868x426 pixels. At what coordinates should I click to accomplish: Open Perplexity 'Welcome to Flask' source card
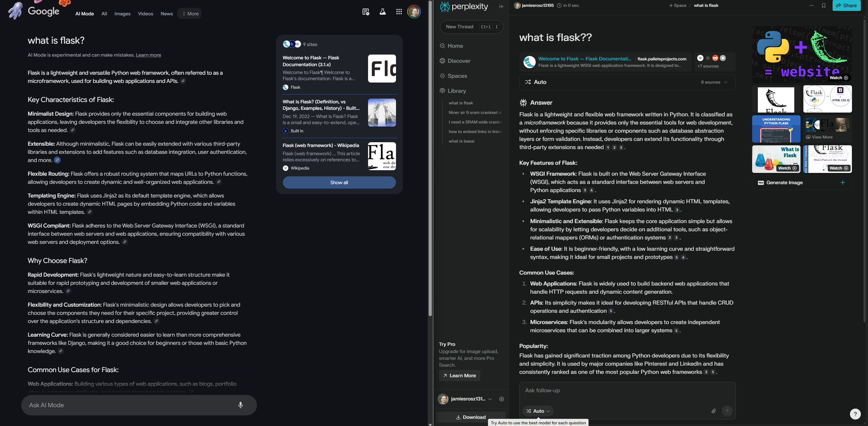[x=606, y=62]
